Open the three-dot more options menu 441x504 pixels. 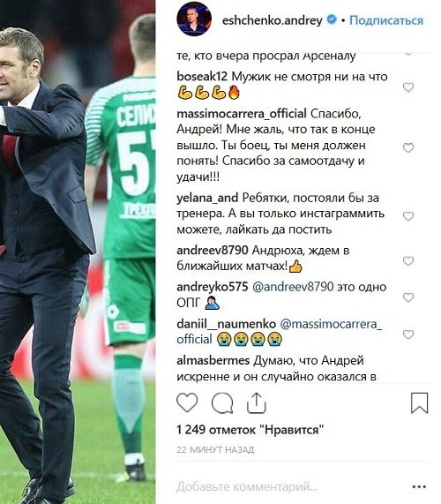tap(419, 486)
